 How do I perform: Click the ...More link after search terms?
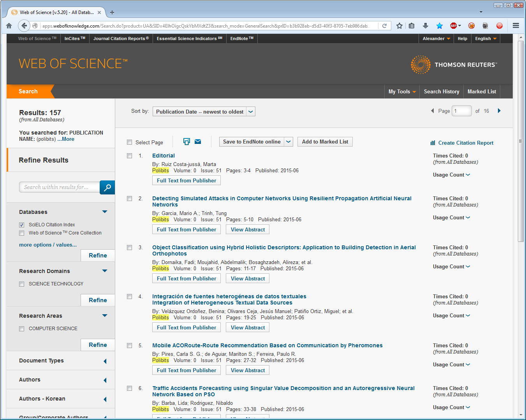point(66,139)
